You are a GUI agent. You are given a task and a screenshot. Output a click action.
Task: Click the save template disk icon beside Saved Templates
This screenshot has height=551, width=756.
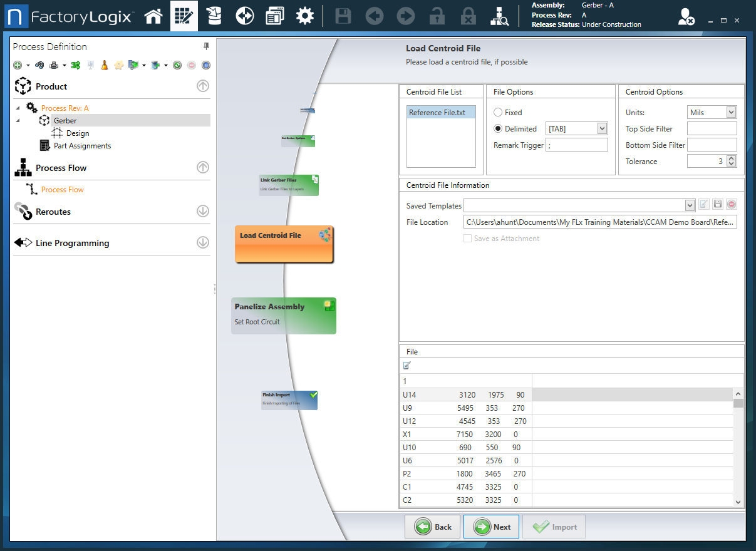pyautogui.click(x=717, y=204)
